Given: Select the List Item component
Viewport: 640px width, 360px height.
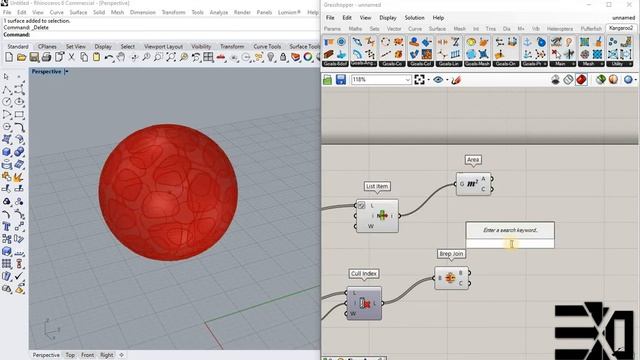Looking at the screenshot, I should click(x=377, y=216).
